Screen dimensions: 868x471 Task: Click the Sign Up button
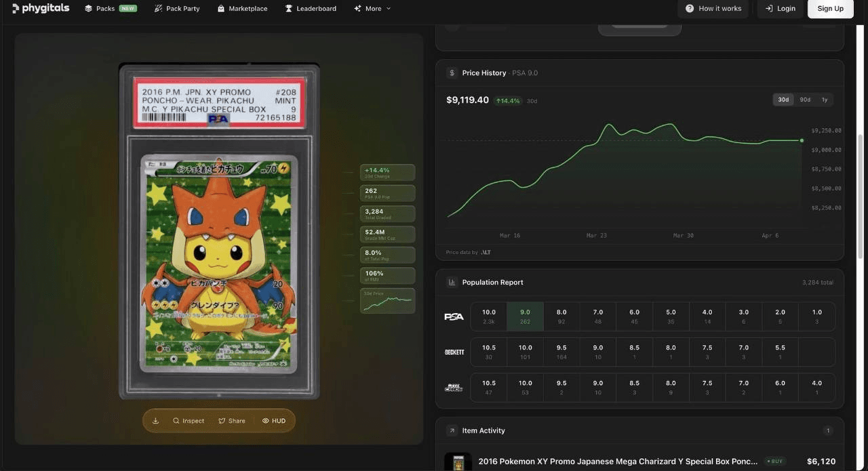[830, 8]
